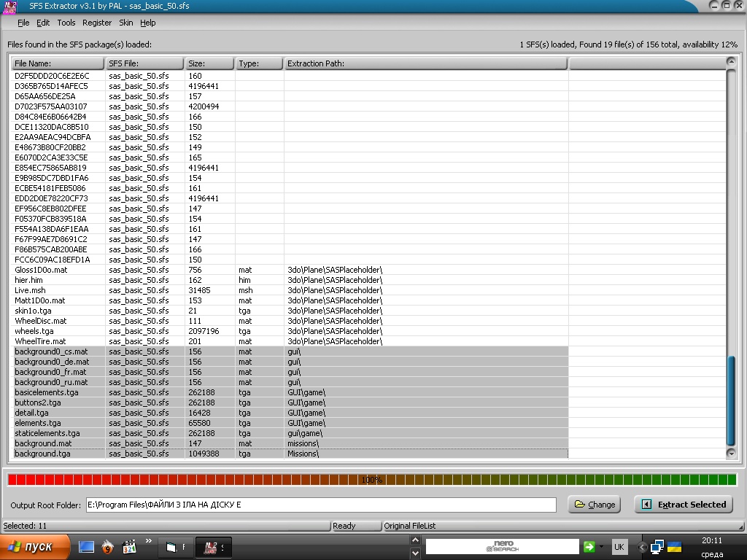Click the file list scroll-up arrow
The width and height of the screenshot is (747, 560).
point(731,61)
